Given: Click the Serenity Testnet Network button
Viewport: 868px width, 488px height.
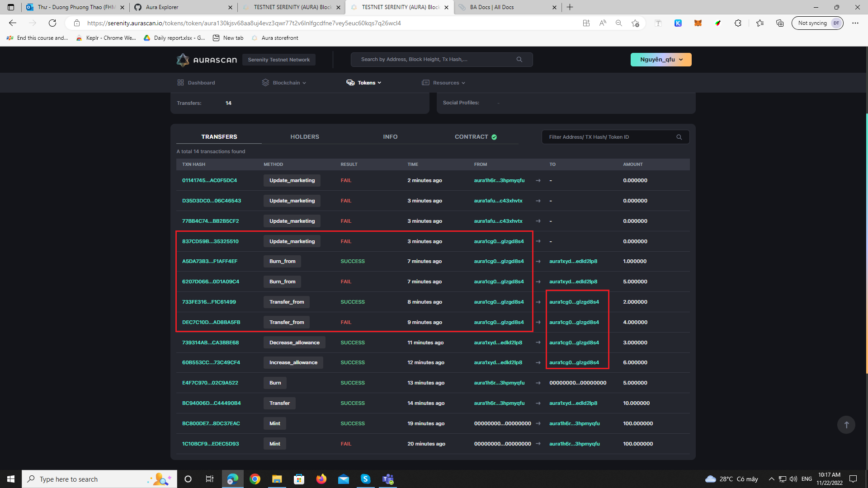Looking at the screenshot, I should click(278, 60).
